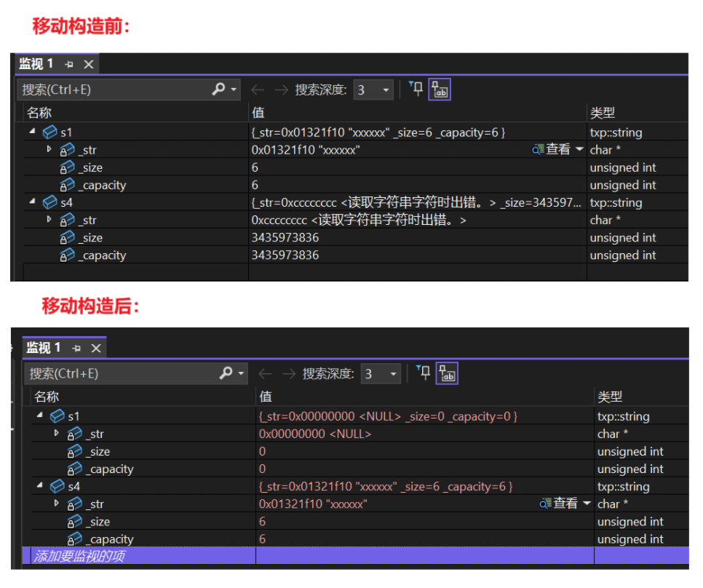The image size is (703, 588).
Task: Click _size field icon under s1 in bottom window
Action: pyautogui.click(x=74, y=451)
